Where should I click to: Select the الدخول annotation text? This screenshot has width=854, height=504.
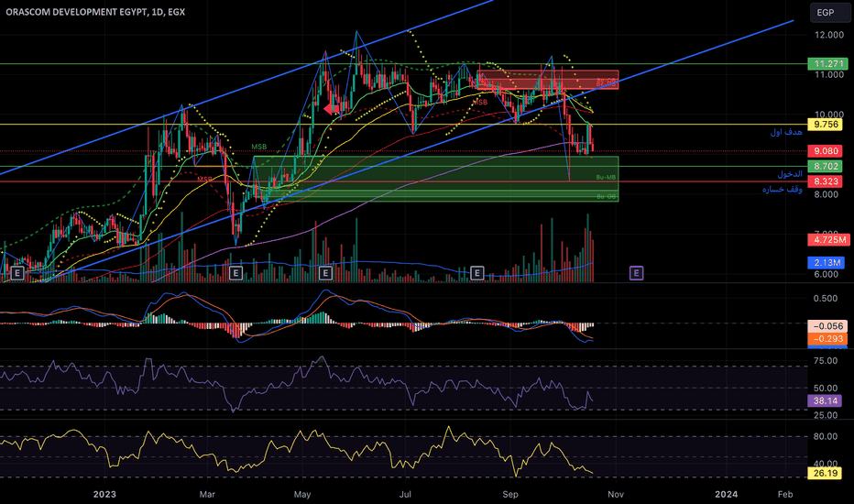[x=790, y=174]
